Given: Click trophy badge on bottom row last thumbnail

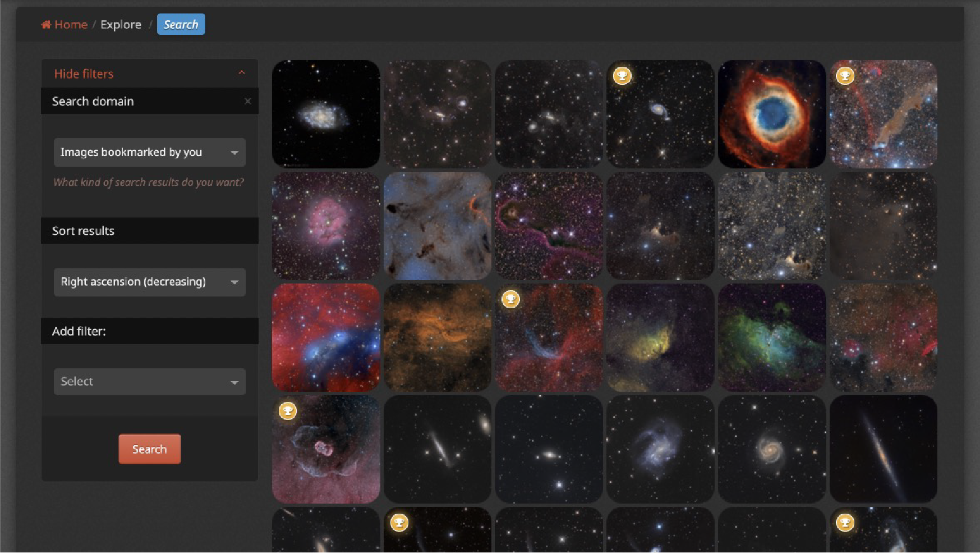Looking at the screenshot, I should [x=845, y=522].
